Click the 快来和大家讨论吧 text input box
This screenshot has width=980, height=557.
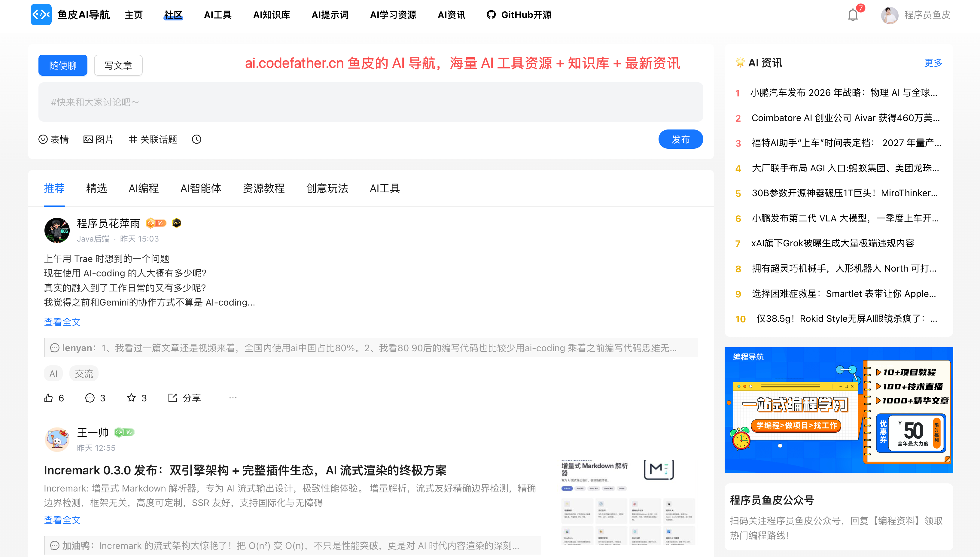(x=370, y=102)
